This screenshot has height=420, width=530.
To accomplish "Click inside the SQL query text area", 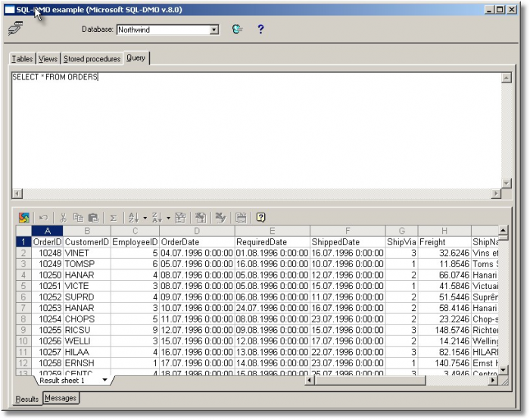I will [256, 131].
